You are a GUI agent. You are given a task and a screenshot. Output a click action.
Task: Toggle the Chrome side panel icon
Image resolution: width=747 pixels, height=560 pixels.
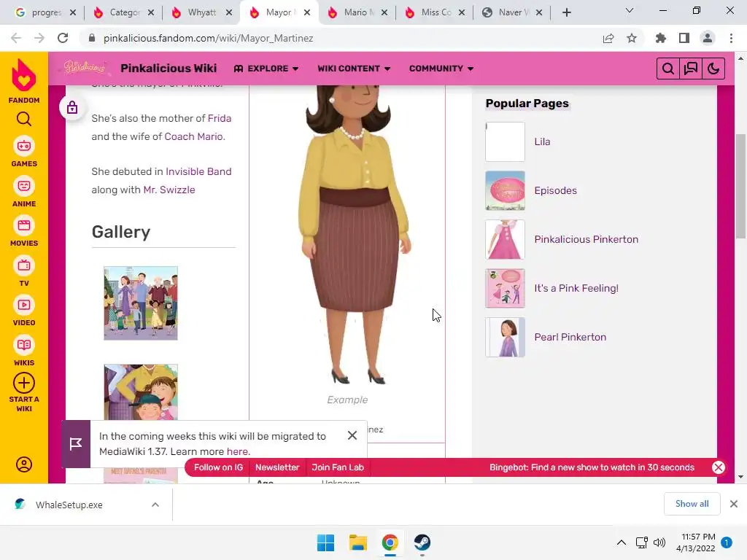coord(684,38)
